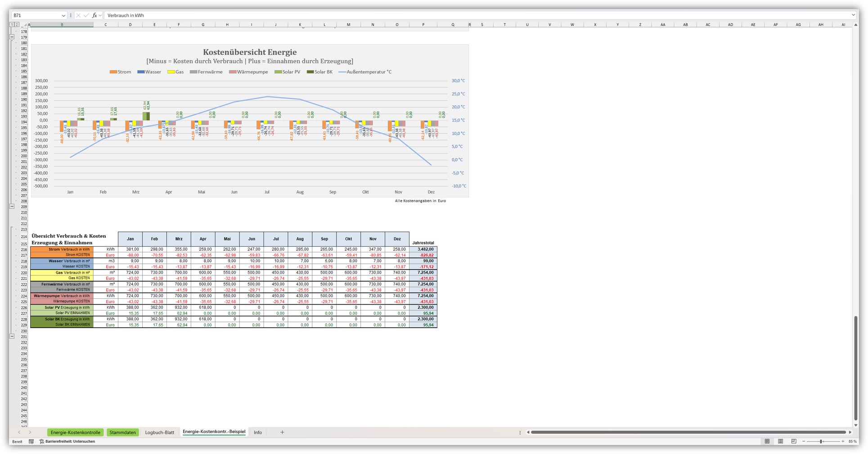Add a new sheet with plus icon
The width and height of the screenshot is (868, 454).
point(282,432)
